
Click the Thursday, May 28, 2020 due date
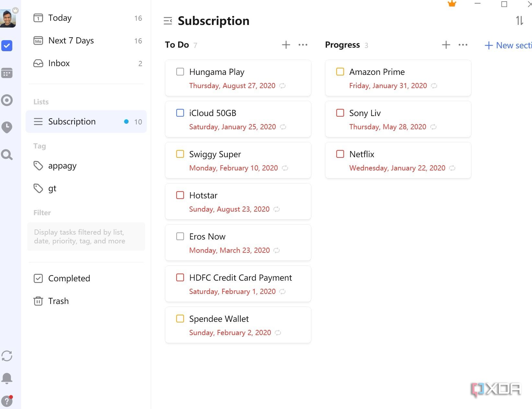388,127
